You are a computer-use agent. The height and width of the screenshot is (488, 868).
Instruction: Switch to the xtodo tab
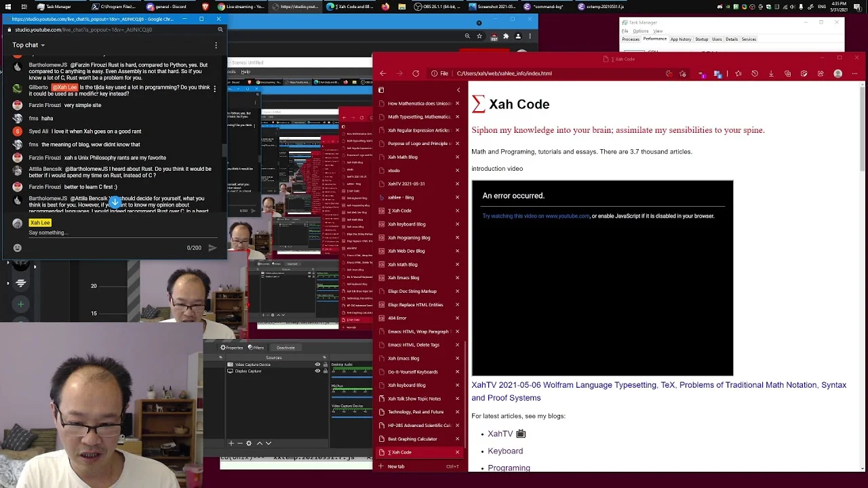coord(418,170)
